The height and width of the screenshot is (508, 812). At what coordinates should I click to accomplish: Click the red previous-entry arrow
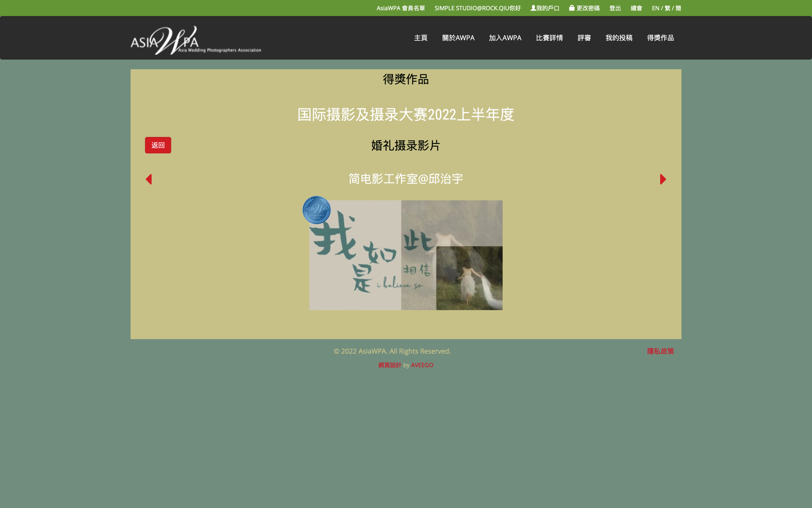pos(149,179)
